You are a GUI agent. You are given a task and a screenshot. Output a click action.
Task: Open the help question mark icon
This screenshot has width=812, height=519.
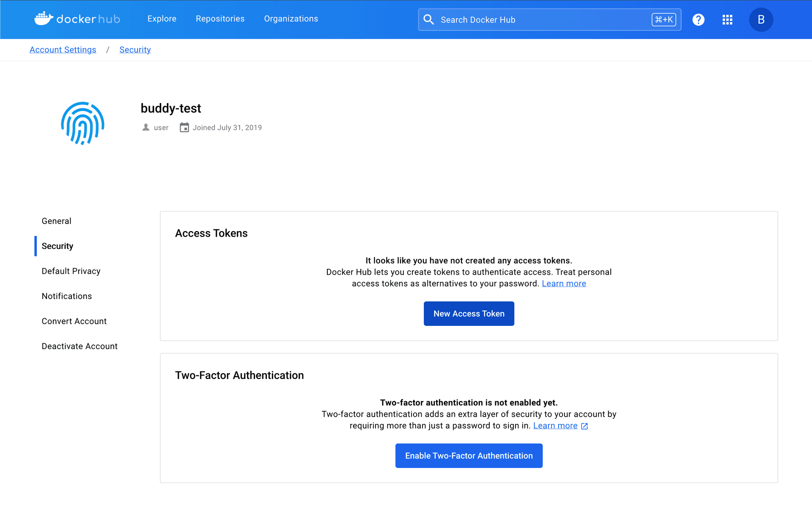(x=698, y=19)
